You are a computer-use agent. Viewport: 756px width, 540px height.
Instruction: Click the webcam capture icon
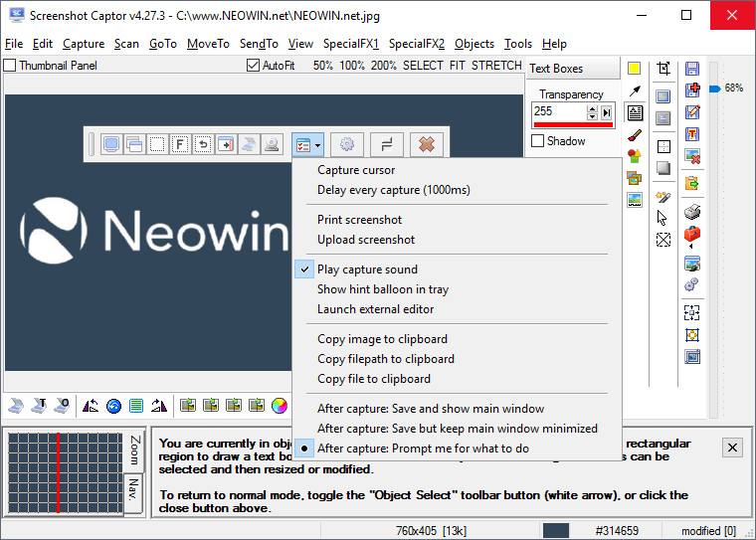[272, 144]
